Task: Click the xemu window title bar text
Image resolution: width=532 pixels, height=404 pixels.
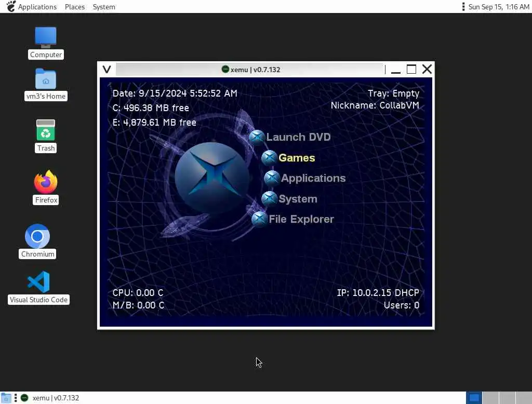Action: (x=256, y=70)
